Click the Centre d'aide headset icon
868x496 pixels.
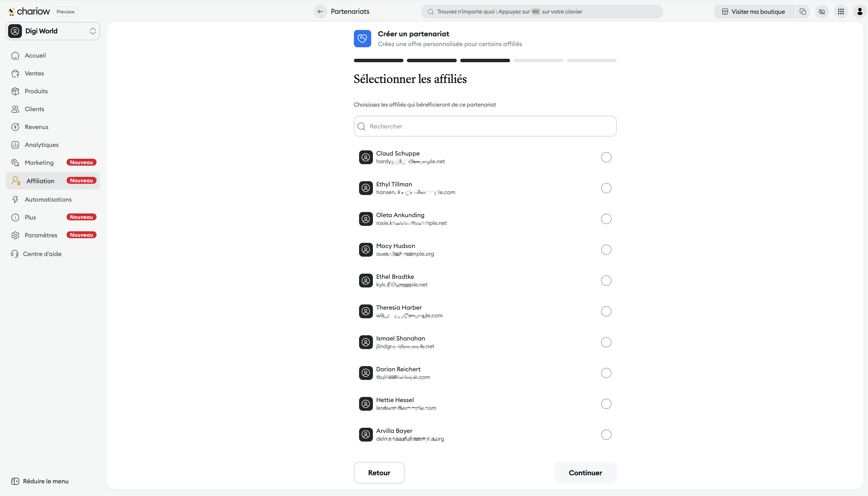click(x=15, y=254)
